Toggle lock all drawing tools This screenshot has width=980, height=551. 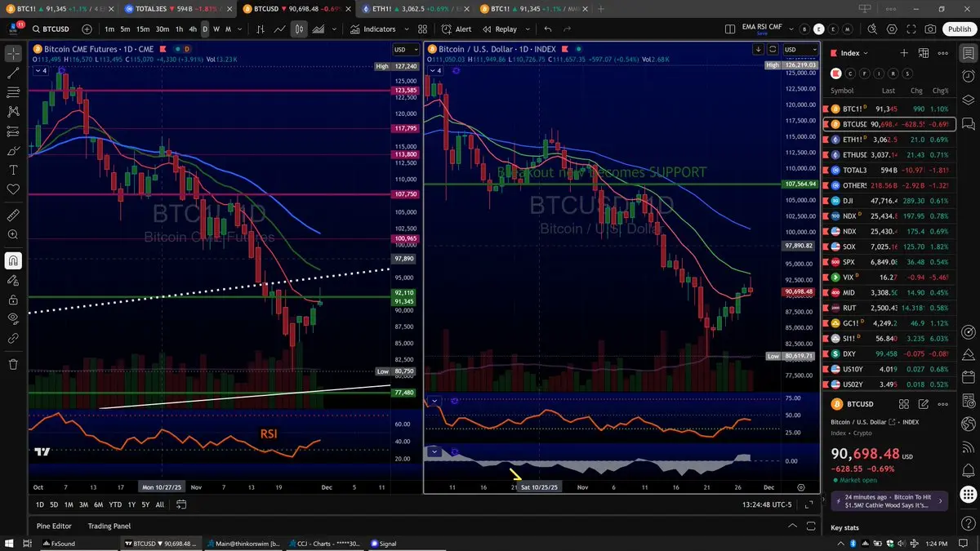coord(13,299)
